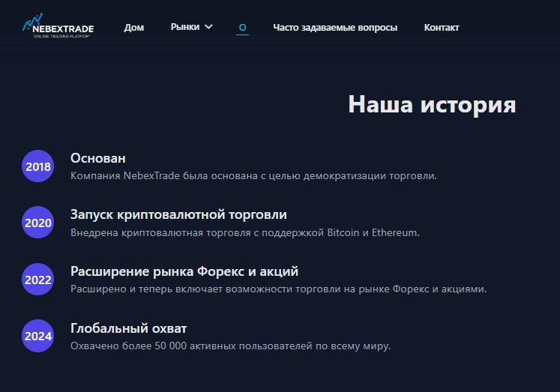The width and height of the screenshot is (560, 392).
Task: Click the 2020 timeline badge
Action: pos(37,223)
